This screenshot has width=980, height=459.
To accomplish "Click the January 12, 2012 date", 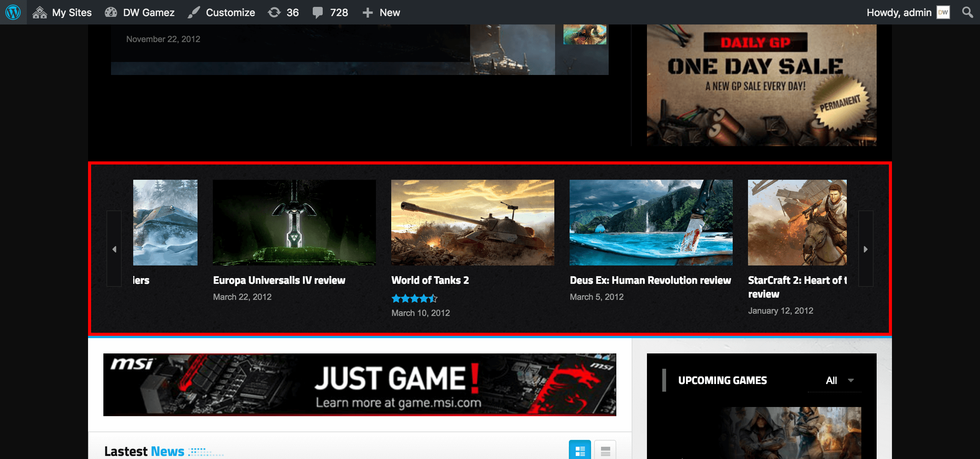I will pos(781,311).
